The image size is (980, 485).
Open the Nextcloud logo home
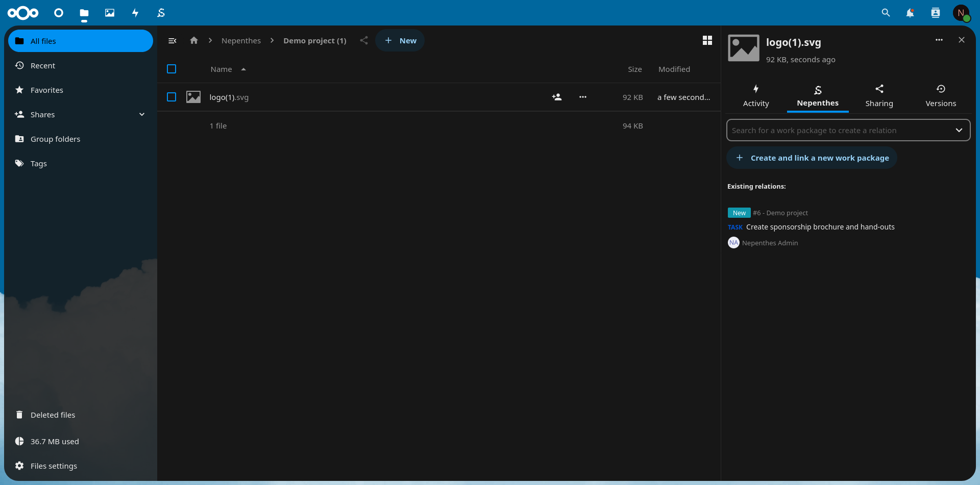click(23, 13)
